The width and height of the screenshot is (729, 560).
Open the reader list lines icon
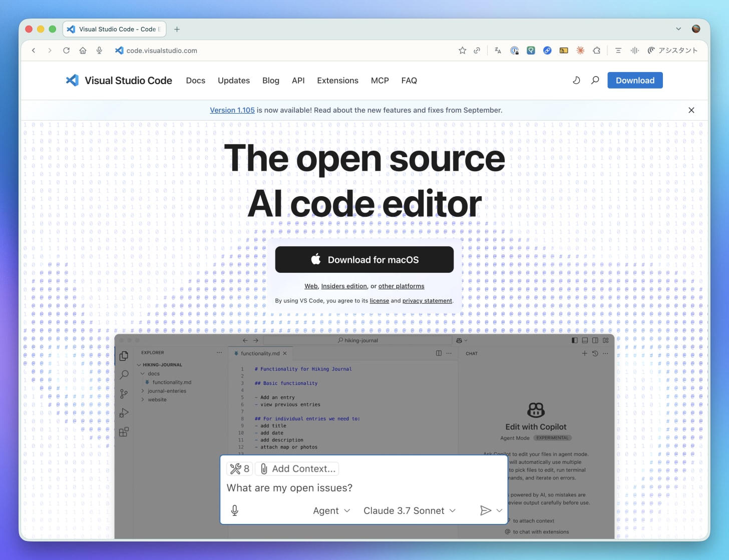(618, 51)
